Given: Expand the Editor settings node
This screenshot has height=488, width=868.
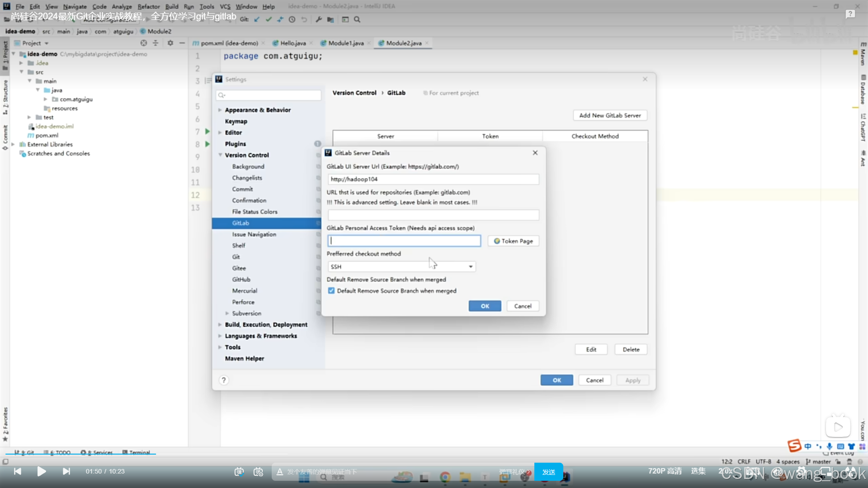Looking at the screenshot, I should coord(220,132).
